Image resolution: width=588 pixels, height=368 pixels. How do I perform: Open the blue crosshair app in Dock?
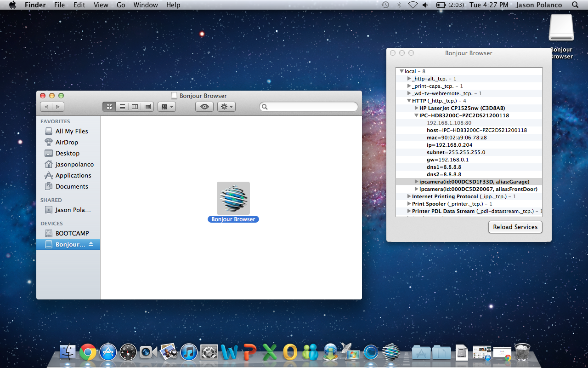point(371,352)
